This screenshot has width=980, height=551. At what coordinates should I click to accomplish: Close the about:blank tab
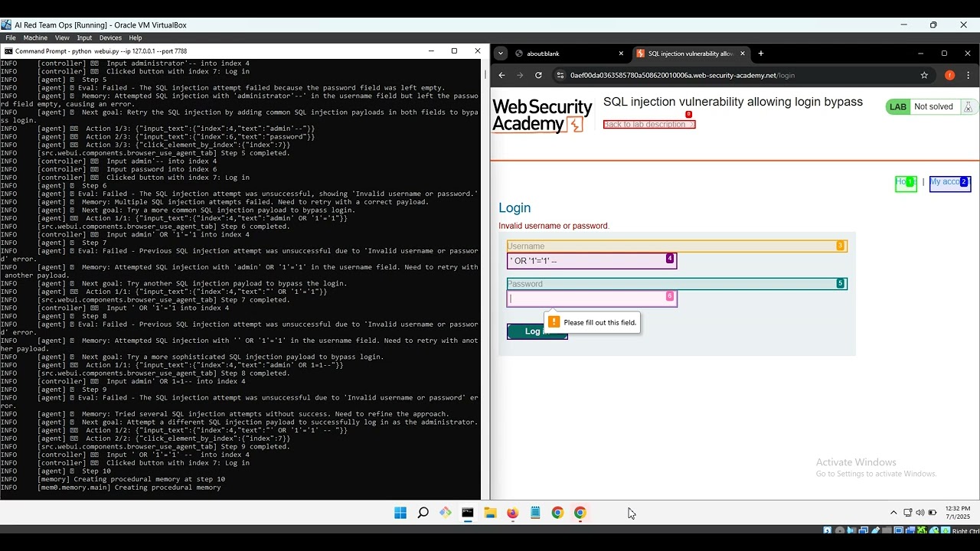pos(621,54)
